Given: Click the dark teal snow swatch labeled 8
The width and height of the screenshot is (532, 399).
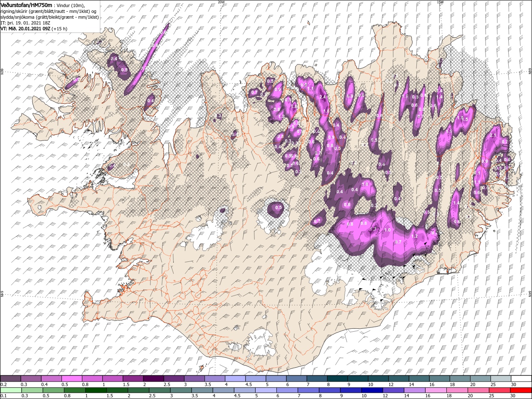Looking at the screenshot, I should (337, 379).
